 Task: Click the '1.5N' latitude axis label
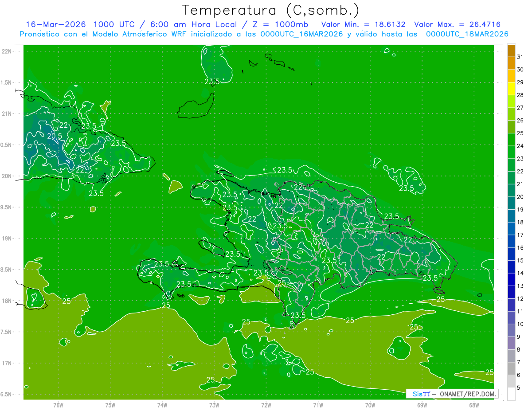click(7, 83)
